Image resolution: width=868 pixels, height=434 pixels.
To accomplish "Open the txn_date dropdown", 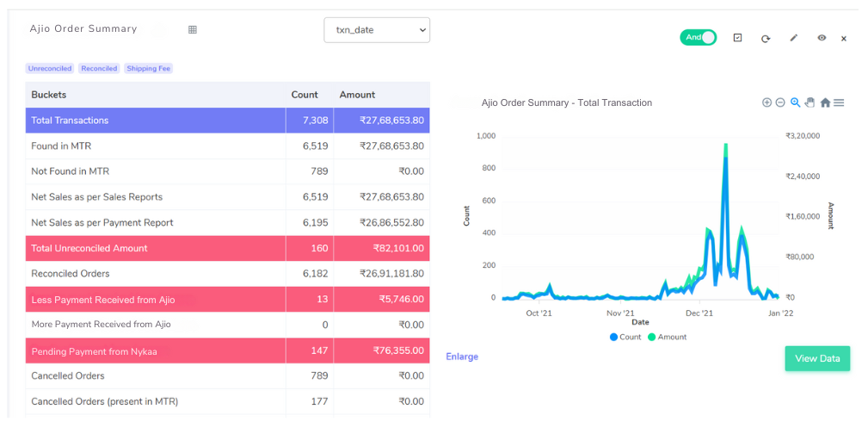I will tap(377, 30).
